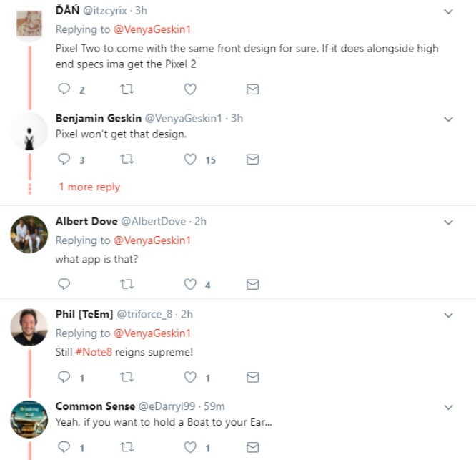Image resolution: width=476 pixels, height=460 pixels.
Task: Like Benjamin Geskin's 'Pixel won't get that design' tweet
Action: (x=190, y=160)
